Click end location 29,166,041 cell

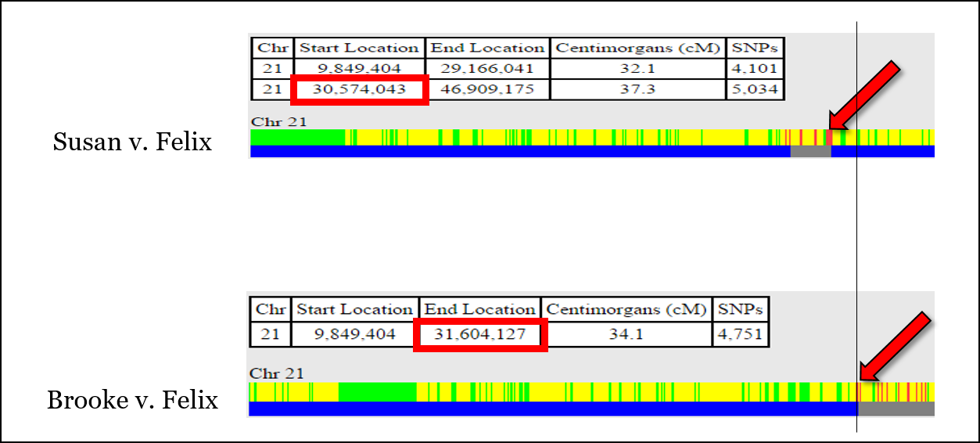(x=487, y=68)
